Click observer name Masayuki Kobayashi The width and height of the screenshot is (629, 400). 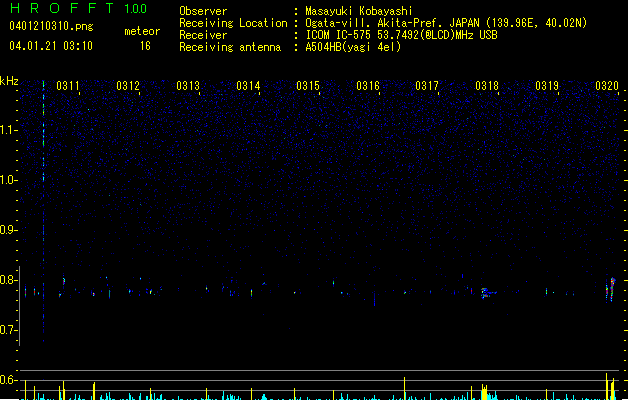click(359, 11)
